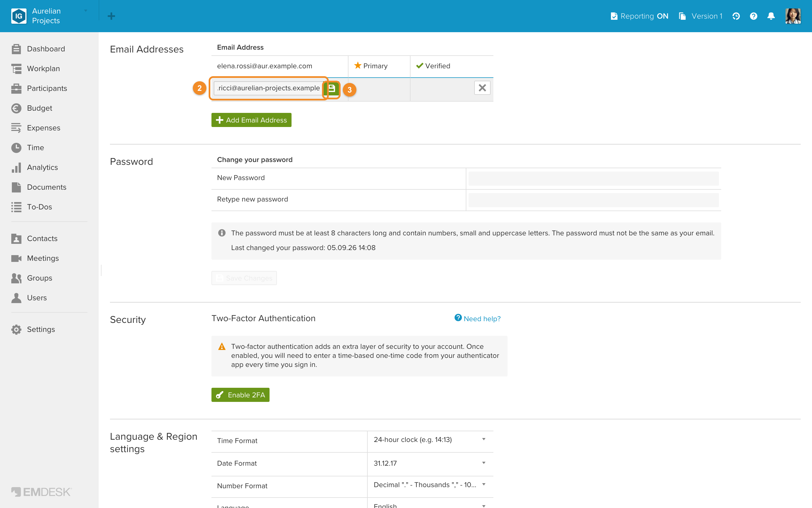
Task: Save the new email address entry
Action: (332, 88)
